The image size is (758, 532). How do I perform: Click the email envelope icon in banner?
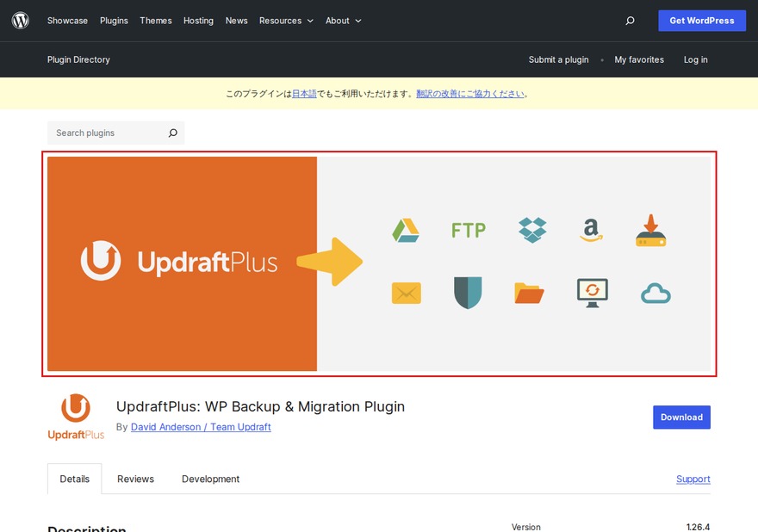pos(406,293)
